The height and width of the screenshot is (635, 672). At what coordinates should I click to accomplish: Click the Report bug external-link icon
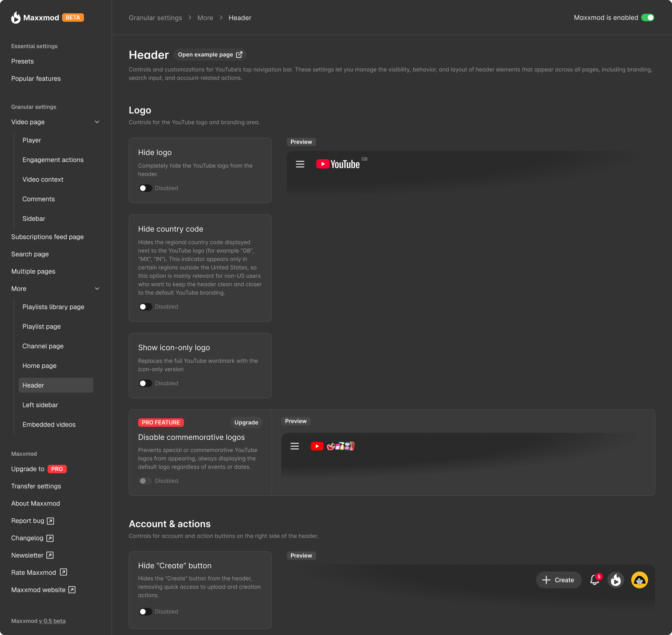pos(50,521)
